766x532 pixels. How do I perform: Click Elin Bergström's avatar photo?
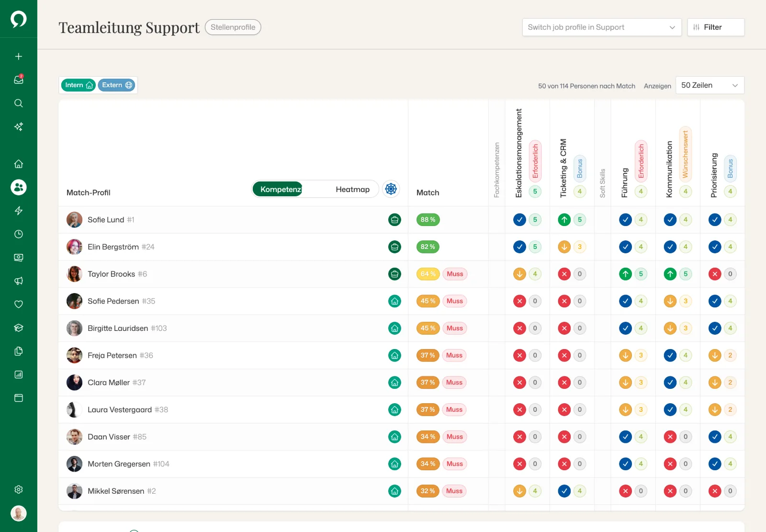(74, 247)
